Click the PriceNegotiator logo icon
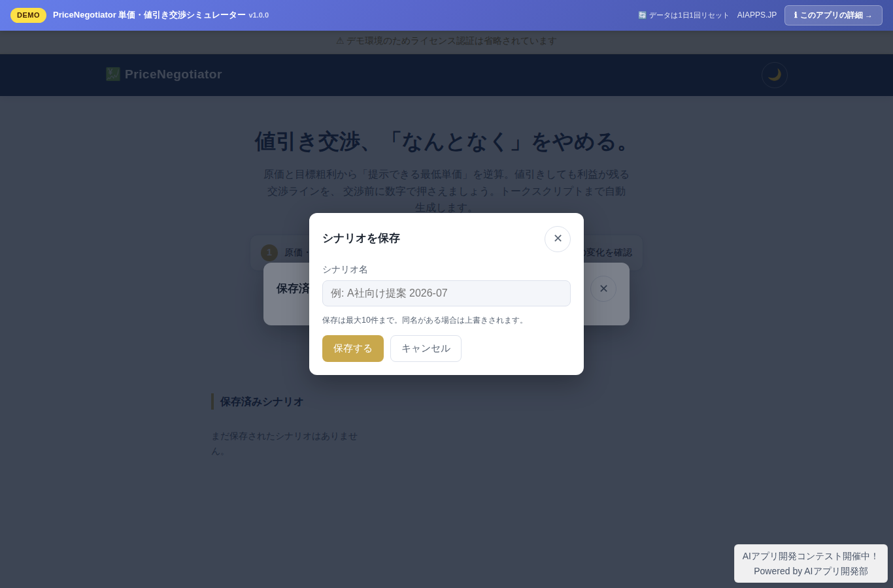The width and height of the screenshot is (893, 588). point(113,74)
